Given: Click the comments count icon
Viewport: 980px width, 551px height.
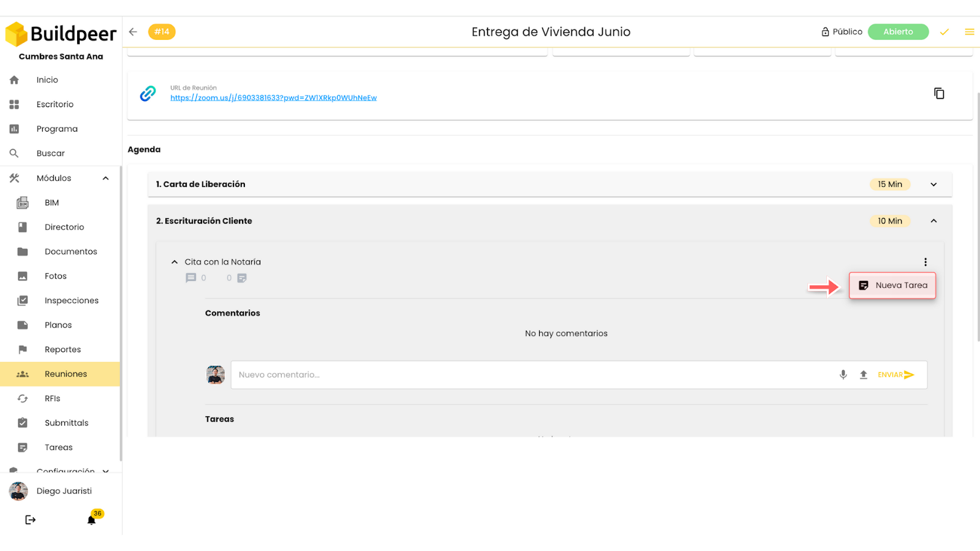Looking at the screenshot, I should [x=191, y=278].
